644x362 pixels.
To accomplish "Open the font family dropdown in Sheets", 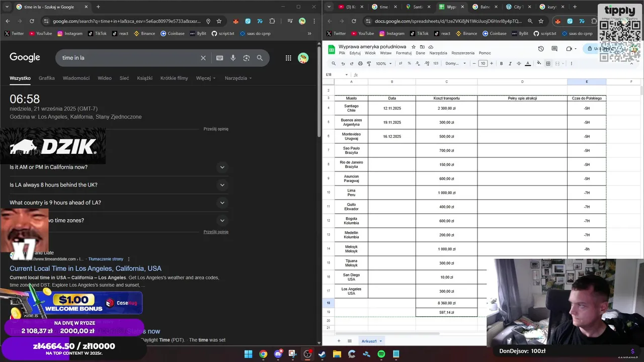I will coord(456,63).
